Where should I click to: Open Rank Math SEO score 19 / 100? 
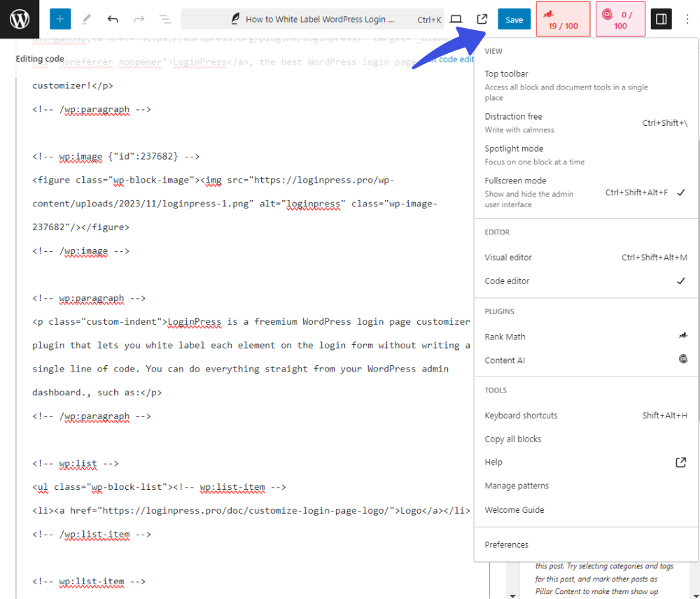pyautogui.click(x=563, y=19)
